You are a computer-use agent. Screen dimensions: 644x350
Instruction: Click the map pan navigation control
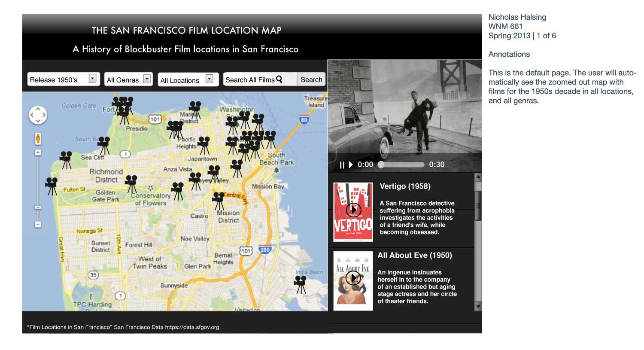pyautogui.click(x=38, y=115)
